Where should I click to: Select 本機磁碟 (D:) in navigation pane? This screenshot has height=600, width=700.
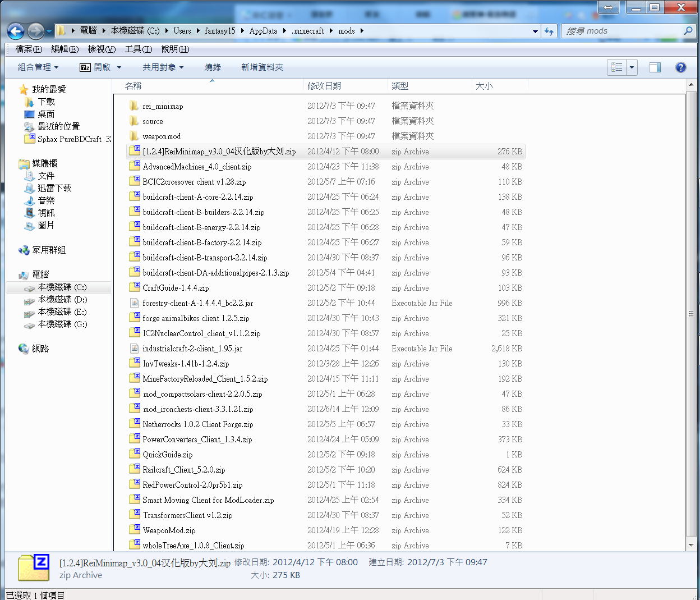pos(62,299)
